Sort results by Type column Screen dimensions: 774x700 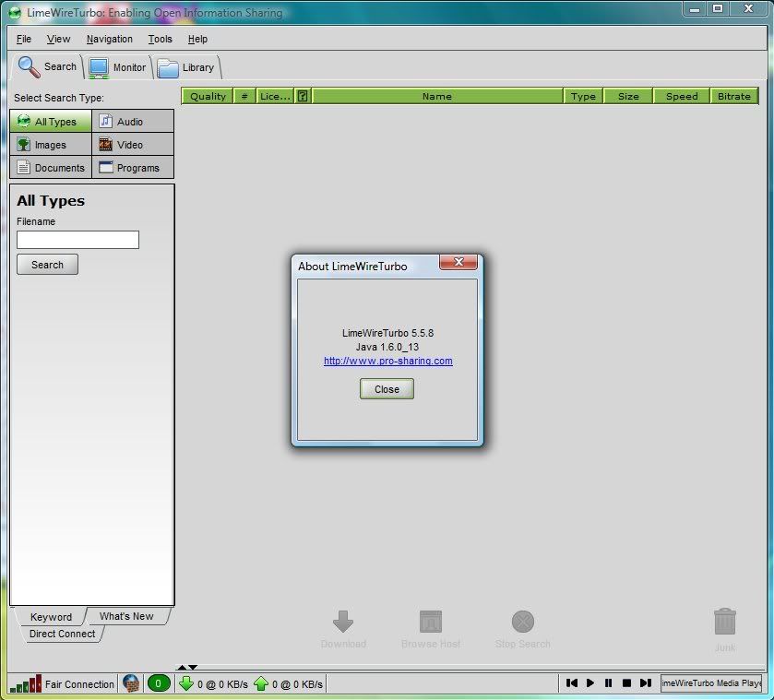tap(583, 96)
